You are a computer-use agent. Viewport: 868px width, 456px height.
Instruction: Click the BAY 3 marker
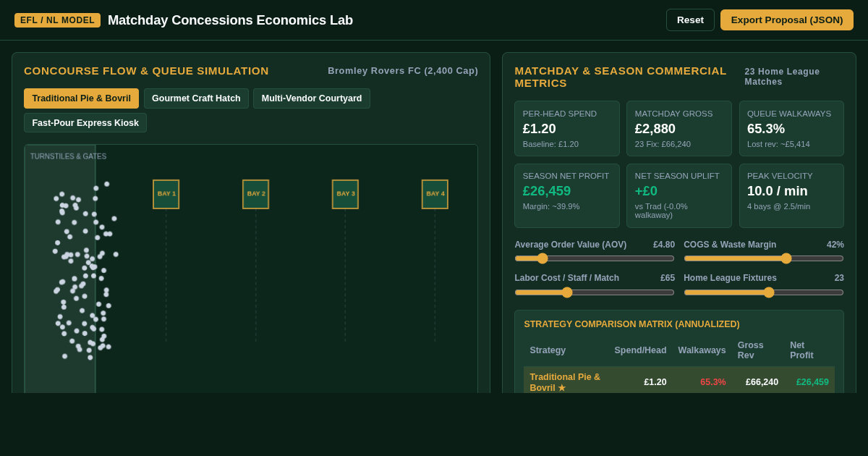[x=345, y=194]
